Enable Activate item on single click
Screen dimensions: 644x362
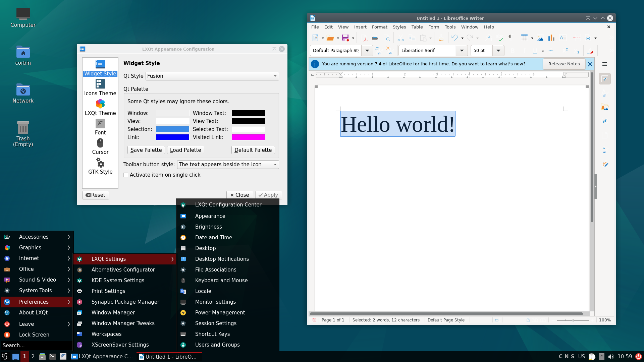[x=126, y=175]
